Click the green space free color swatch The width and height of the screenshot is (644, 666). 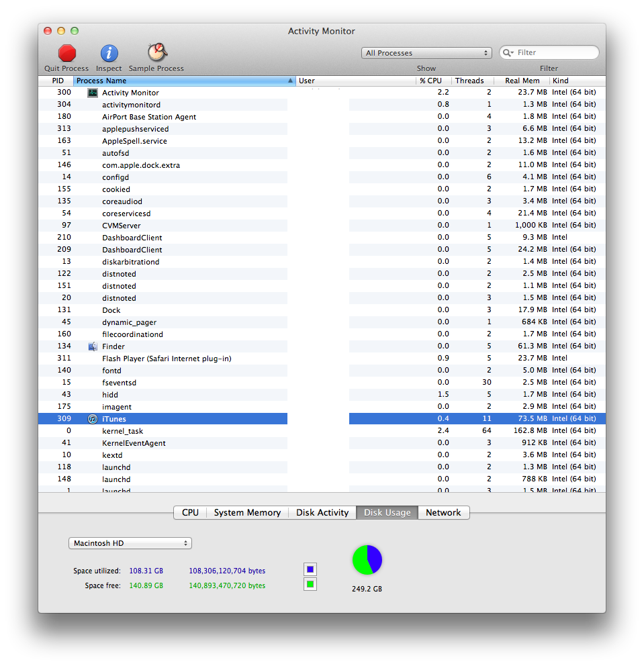310,585
